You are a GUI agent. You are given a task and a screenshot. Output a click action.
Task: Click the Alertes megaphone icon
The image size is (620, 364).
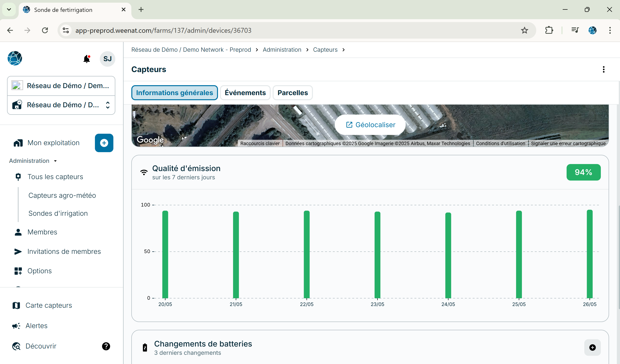[16, 326]
